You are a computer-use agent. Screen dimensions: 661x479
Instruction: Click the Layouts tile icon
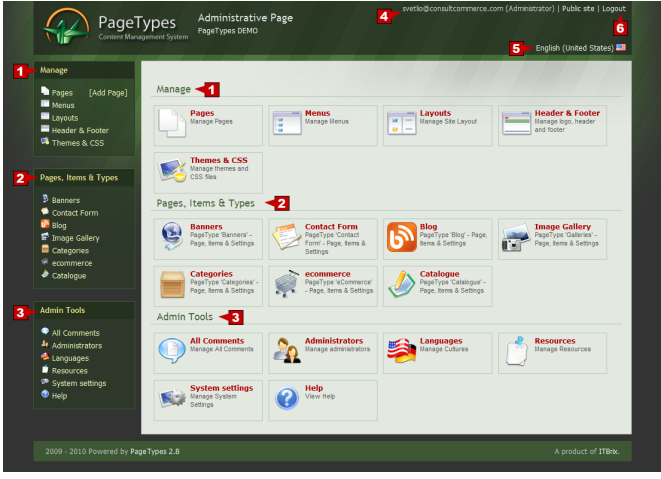tap(401, 123)
